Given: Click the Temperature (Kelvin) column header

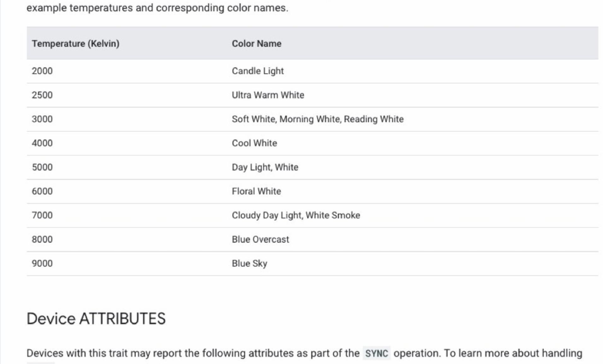Looking at the screenshot, I should tap(75, 44).
